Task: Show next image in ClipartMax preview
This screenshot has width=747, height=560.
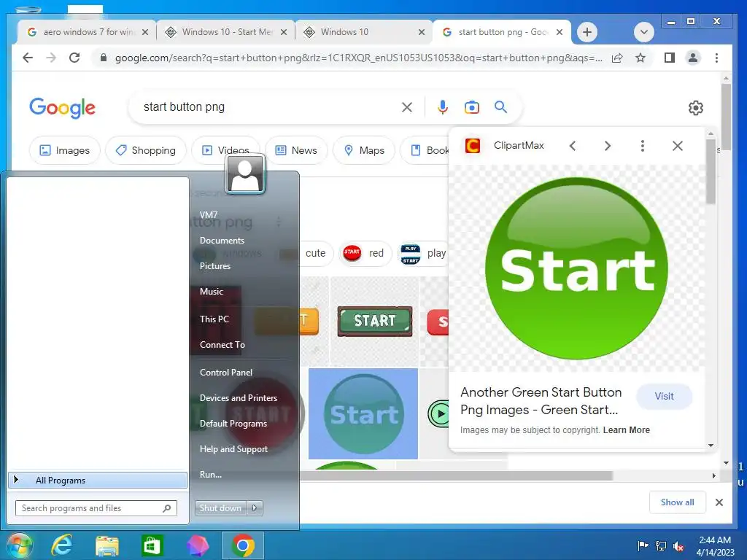Action: [x=608, y=146]
